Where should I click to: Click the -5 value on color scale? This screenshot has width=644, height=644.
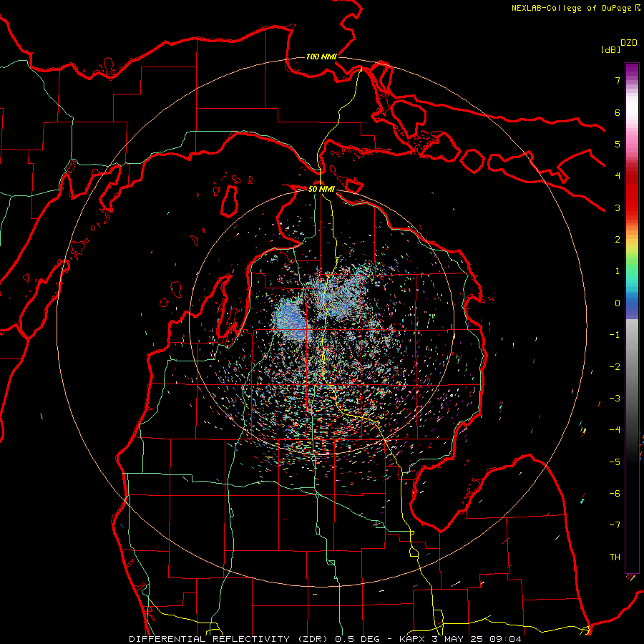click(615, 462)
